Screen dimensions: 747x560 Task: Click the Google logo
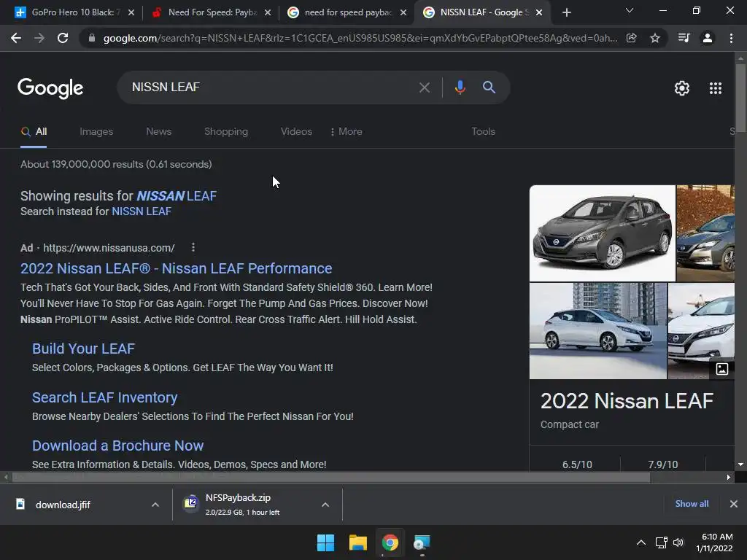tap(50, 88)
